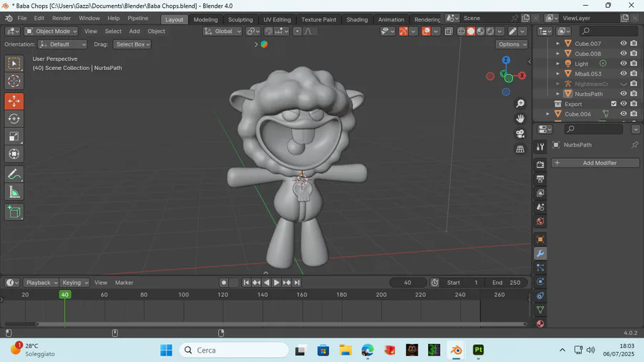Image resolution: width=644 pixels, height=362 pixels.
Task: Toggle camera view icon
Action: [520, 134]
